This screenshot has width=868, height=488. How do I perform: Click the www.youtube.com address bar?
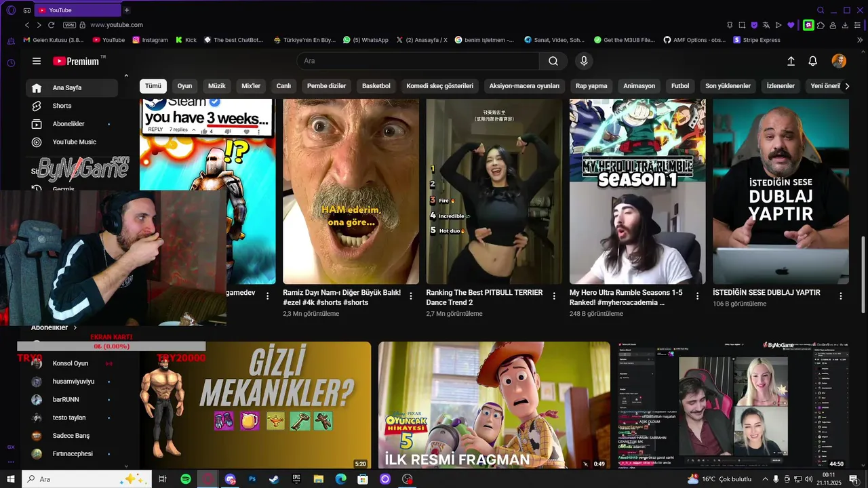116,25
